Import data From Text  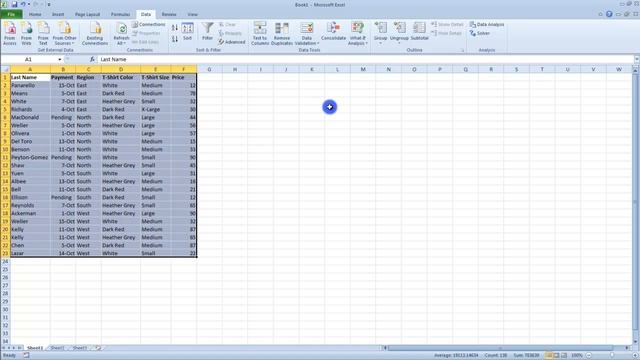tap(43, 33)
